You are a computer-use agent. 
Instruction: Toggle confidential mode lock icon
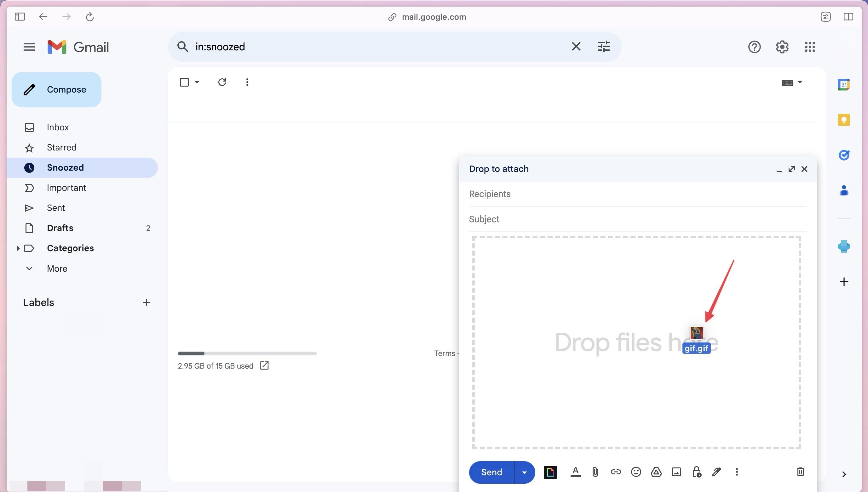tap(697, 472)
